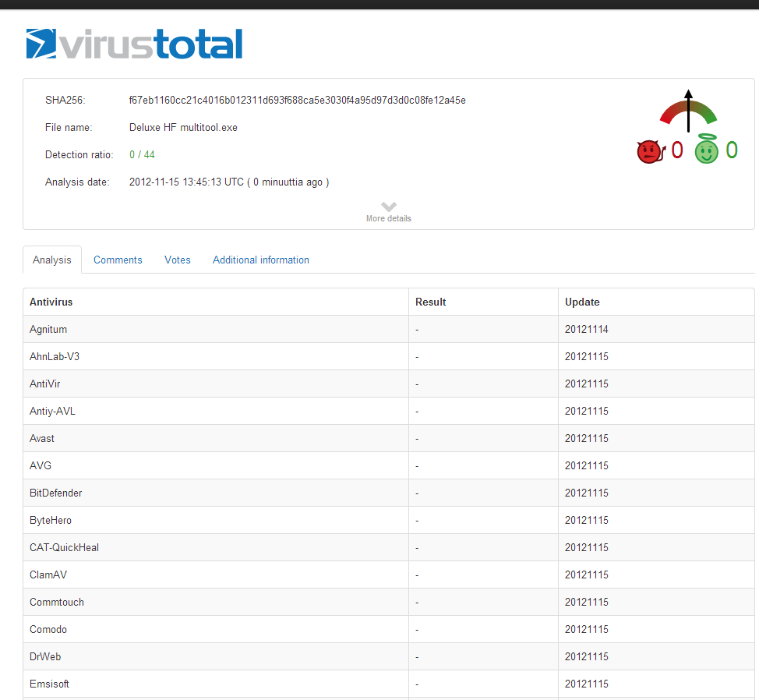Click the AVG row update date
Image resolution: width=759 pixels, height=700 pixels.
pyautogui.click(x=586, y=465)
